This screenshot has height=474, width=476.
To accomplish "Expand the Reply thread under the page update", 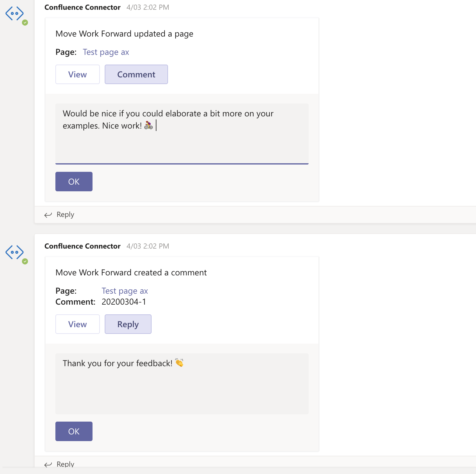I will [x=65, y=215].
